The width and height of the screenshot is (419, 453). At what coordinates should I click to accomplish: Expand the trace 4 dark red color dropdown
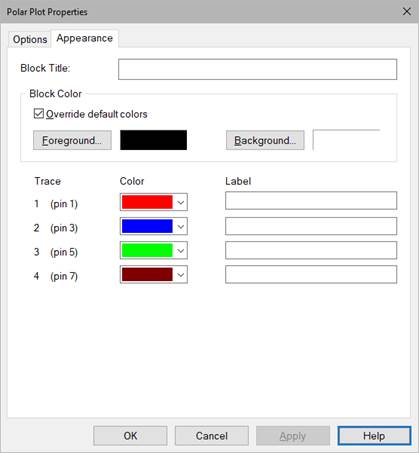tap(154, 275)
